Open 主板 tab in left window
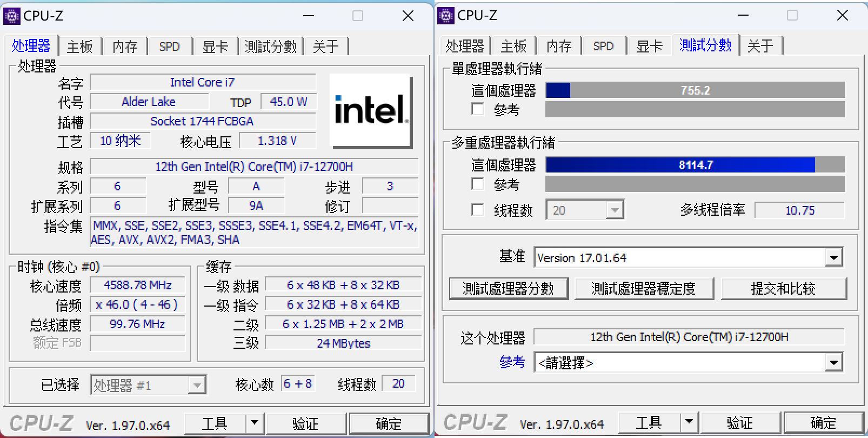The height and width of the screenshot is (438, 868). [x=80, y=47]
